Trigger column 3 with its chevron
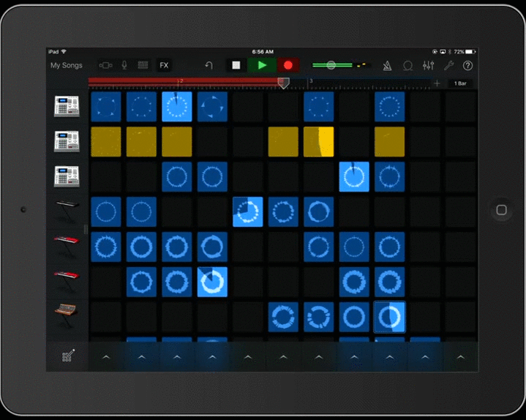This screenshot has width=526, height=420. tap(177, 357)
